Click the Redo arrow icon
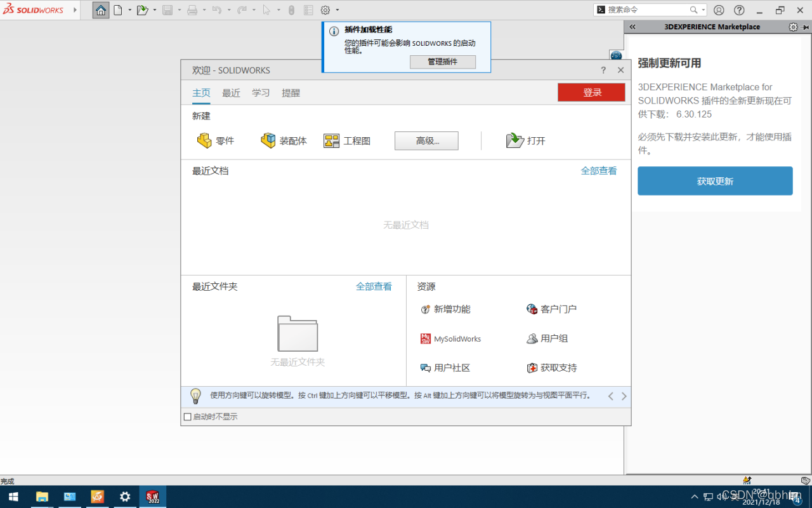The image size is (812, 508). pyautogui.click(x=242, y=10)
